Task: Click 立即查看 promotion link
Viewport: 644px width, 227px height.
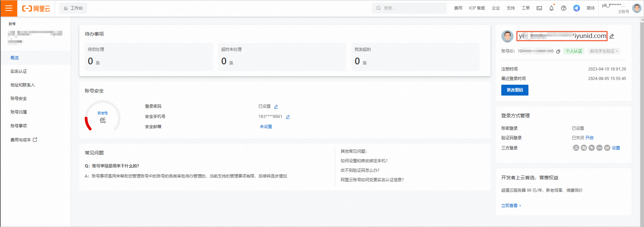Action: [x=511, y=206]
